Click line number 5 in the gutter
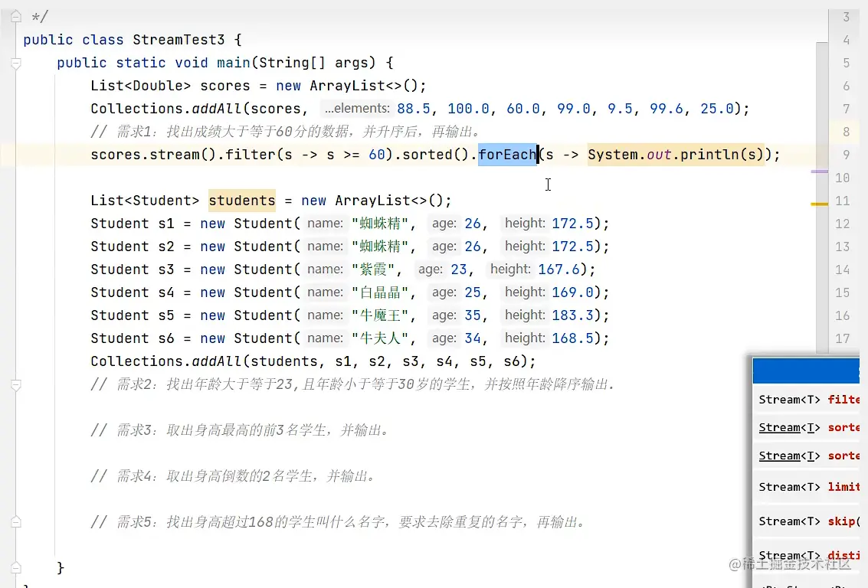Image resolution: width=868 pixels, height=588 pixels. coord(846,63)
